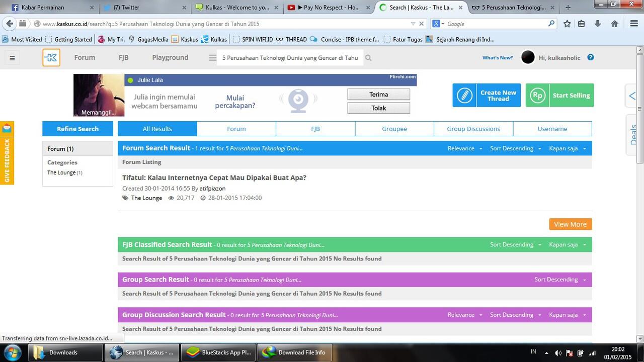The height and width of the screenshot is (362, 644).
Task: Click the atifpiazon author link
Action: 212,189
